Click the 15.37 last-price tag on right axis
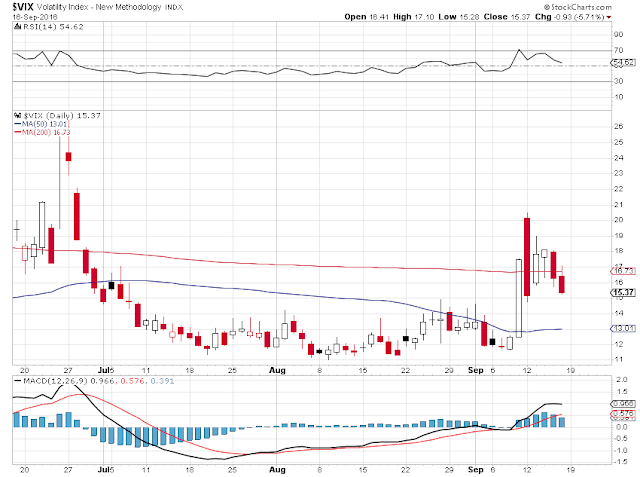Screen dimensions: 640x477 [x=623, y=293]
